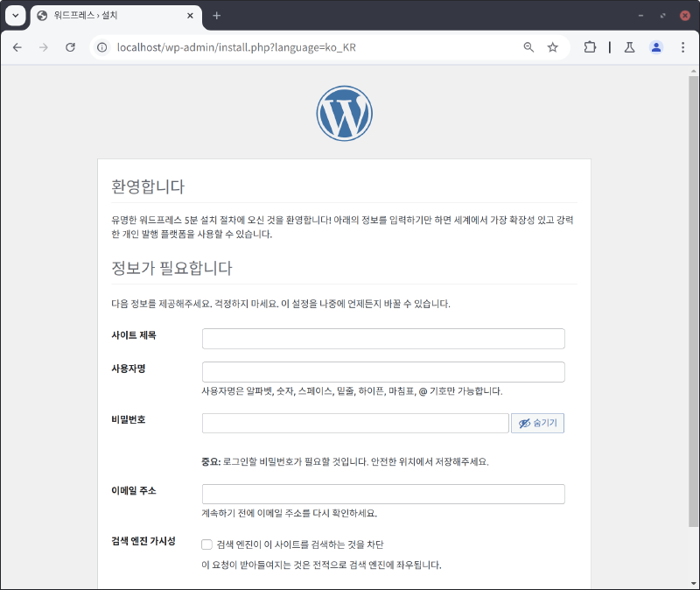This screenshot has height=590, width=700.
Task: Click the scrollbar down arrow
Action: point(693,583)
